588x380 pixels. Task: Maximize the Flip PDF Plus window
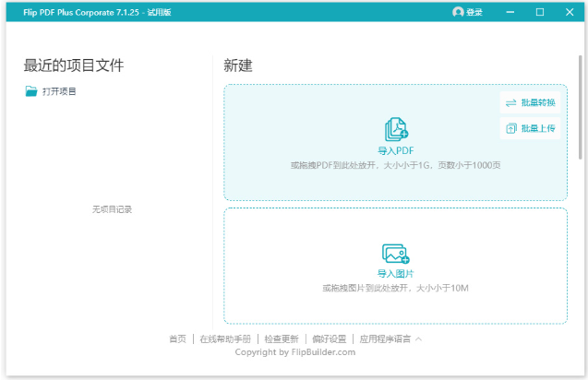[540, 12]
